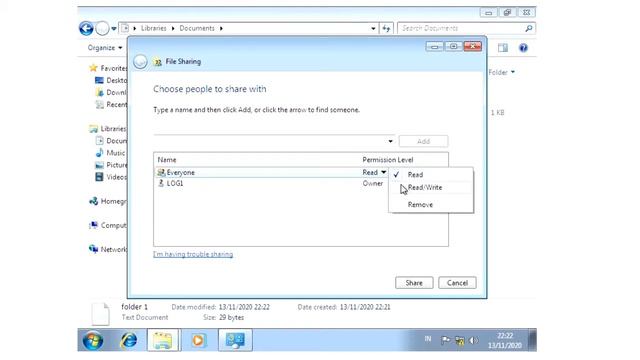Open Recent Places in navigation pane
The image size is (640, 360).
(111, 105)
